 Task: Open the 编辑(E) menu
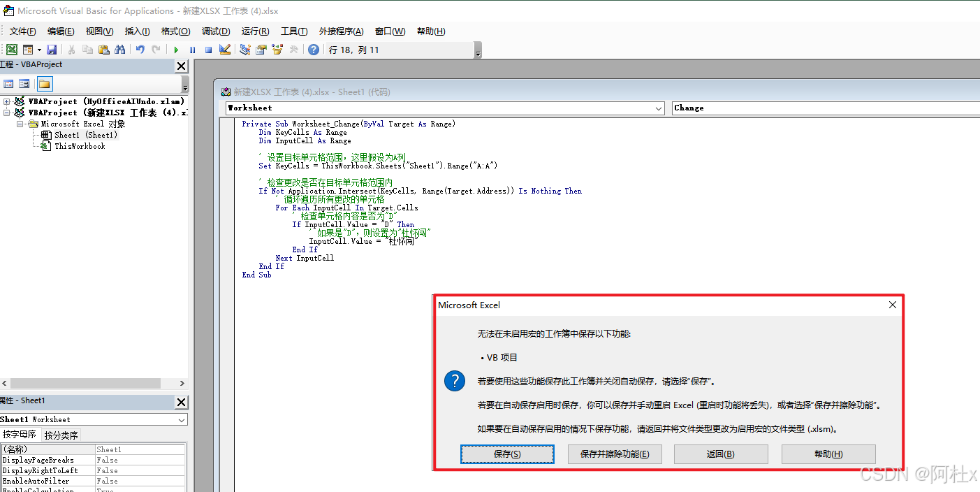click(x=61, y=31)
